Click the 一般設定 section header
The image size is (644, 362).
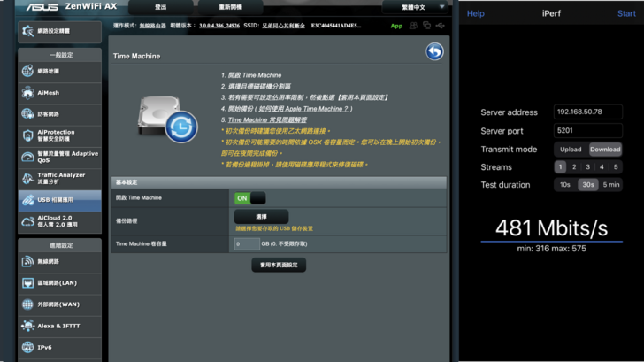pos(60,55)
